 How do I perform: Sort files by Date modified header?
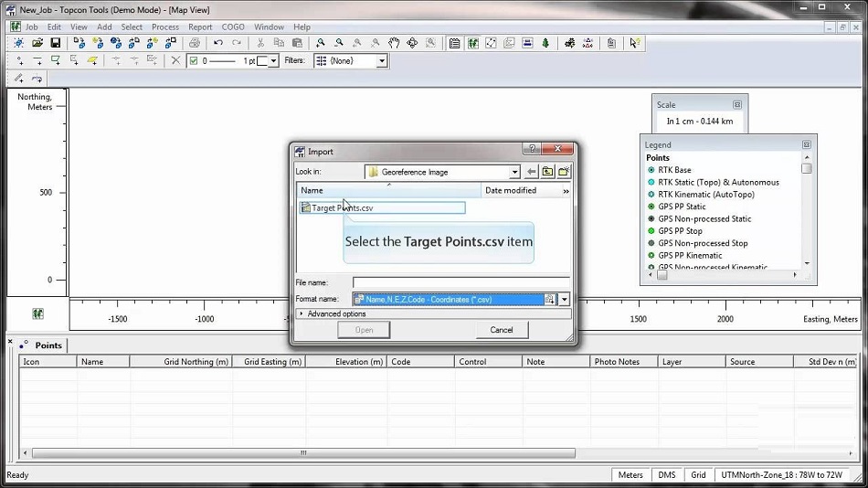(521, 191)
